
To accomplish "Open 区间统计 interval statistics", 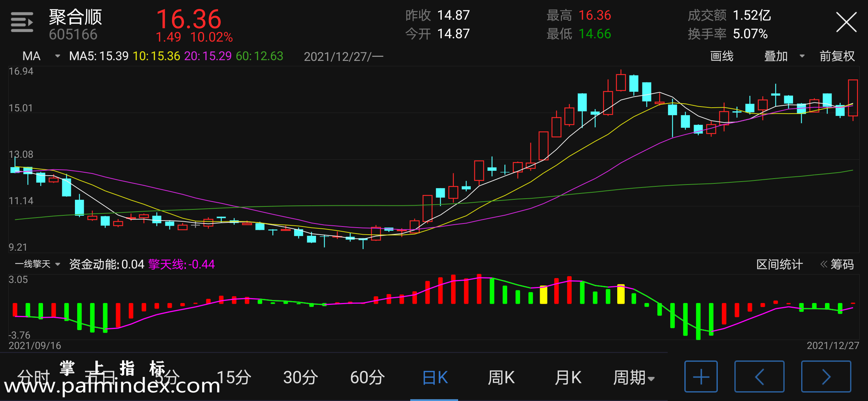I will click(x=779, y=264).
